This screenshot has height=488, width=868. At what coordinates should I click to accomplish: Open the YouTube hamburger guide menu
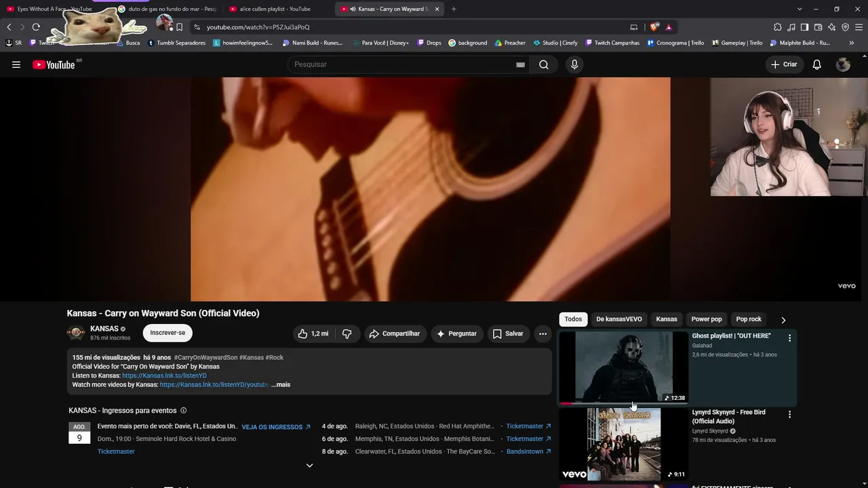[x=16, y=64]
